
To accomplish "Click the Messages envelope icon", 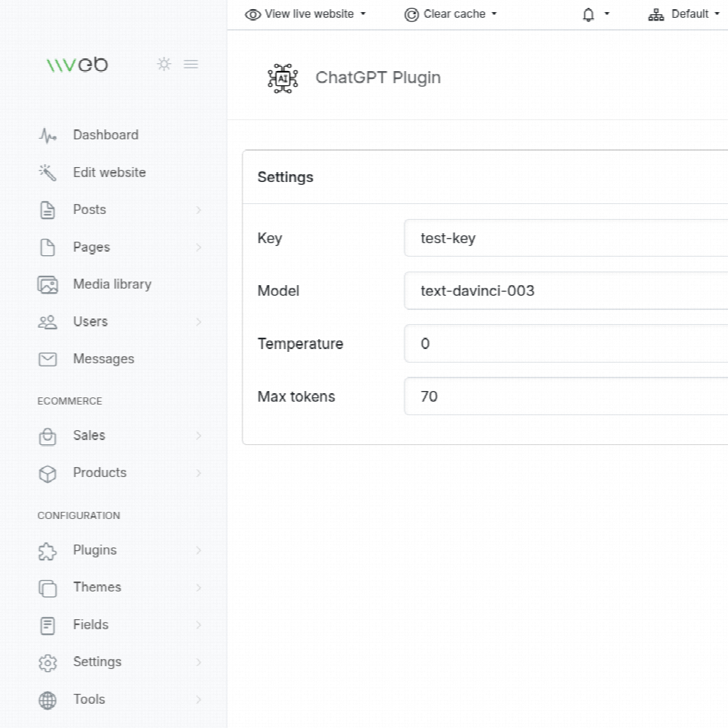I will [47, 359].
